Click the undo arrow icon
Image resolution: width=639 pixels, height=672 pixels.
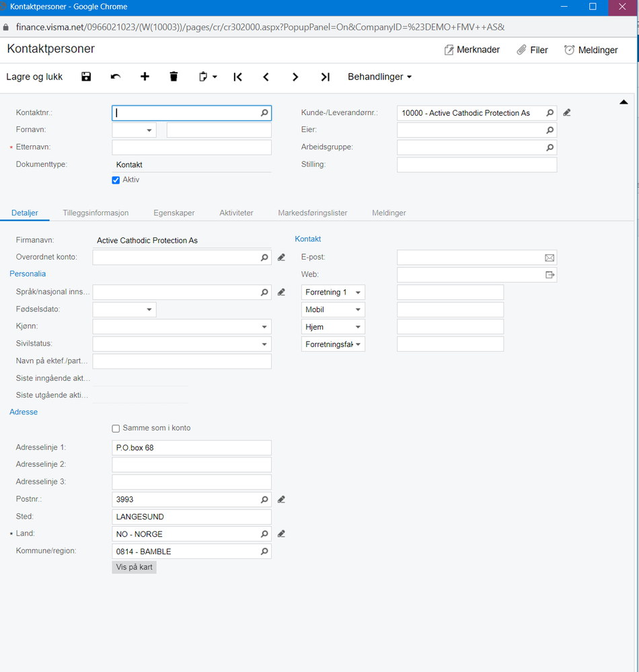pyautogui.click(x=115, y=77)
